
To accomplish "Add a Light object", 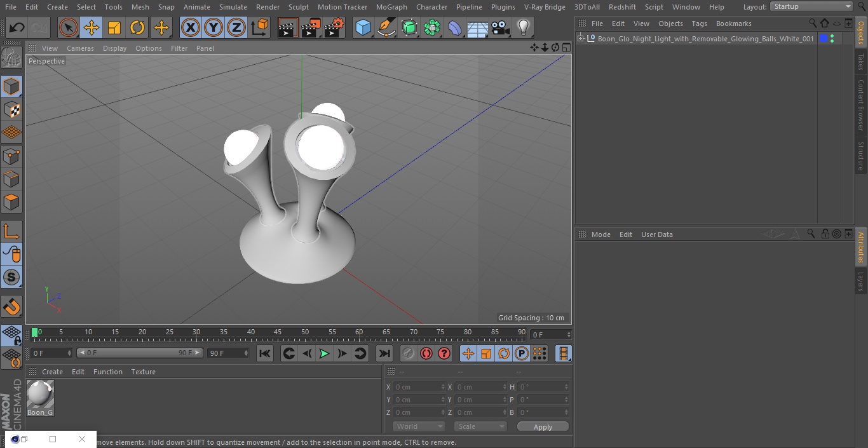I will click(524, 28).
